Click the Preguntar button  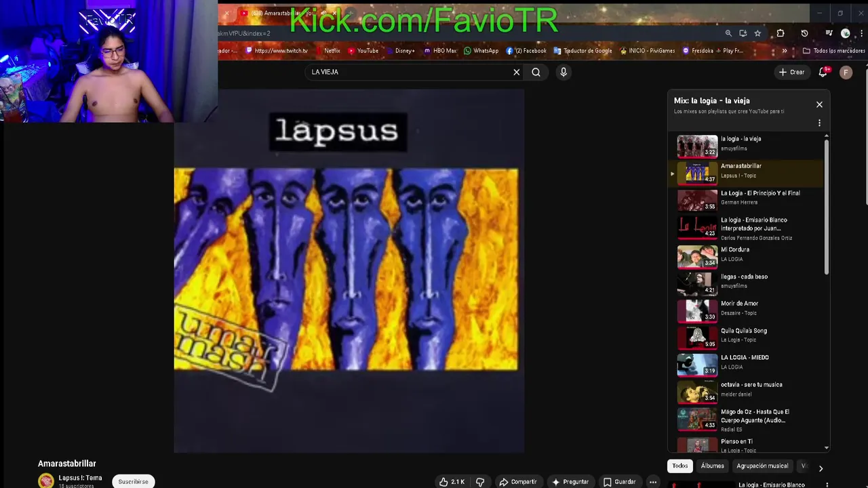point(570,482)
